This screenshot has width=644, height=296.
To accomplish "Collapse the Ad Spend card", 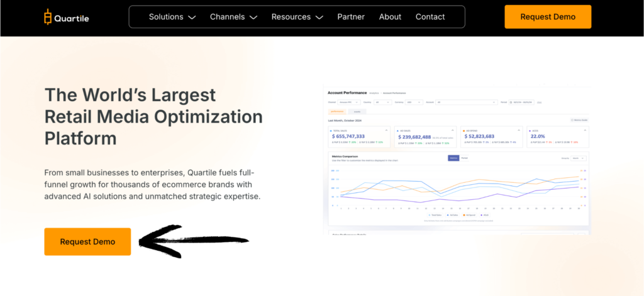I will click(519, 130).
